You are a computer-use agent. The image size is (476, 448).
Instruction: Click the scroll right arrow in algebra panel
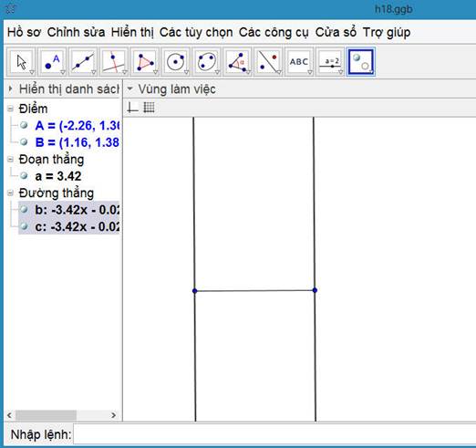point(114,415)
